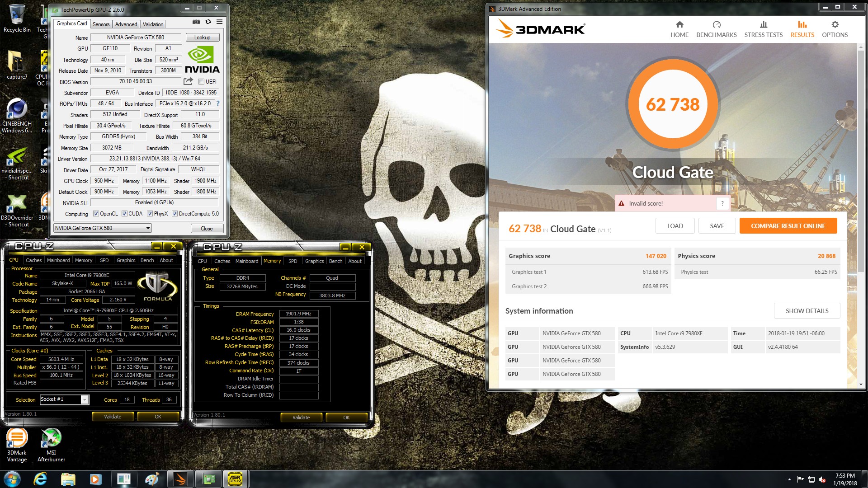Open the GPU-Z hamburger menu icon
Screen dimensions: 868x488
click(219, 22)
